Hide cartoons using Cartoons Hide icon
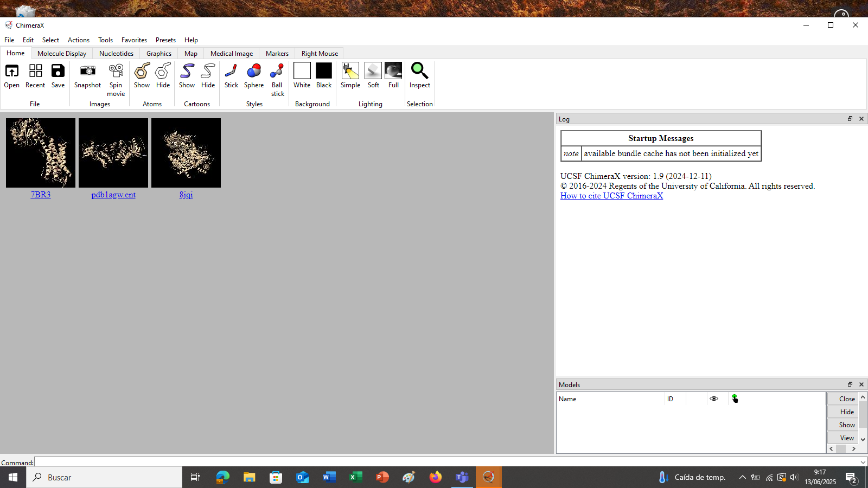868x488 pixels. pyautogui.click(x=208, y=76)
